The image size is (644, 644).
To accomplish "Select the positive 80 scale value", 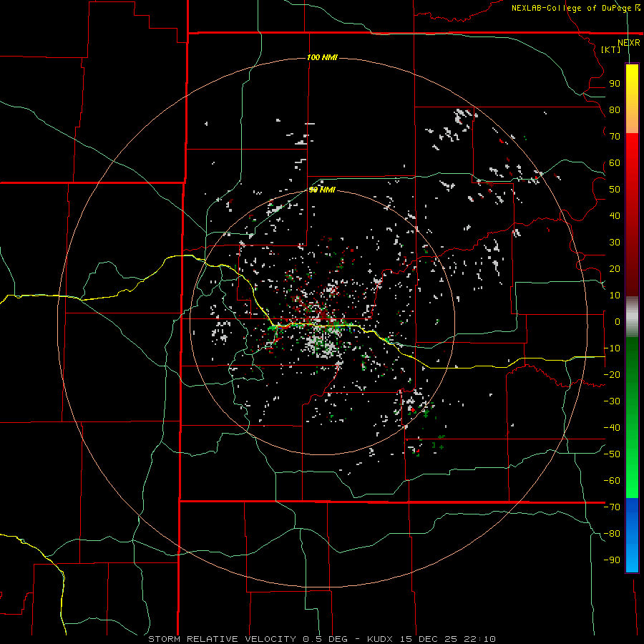I will [x=615, y=110].
